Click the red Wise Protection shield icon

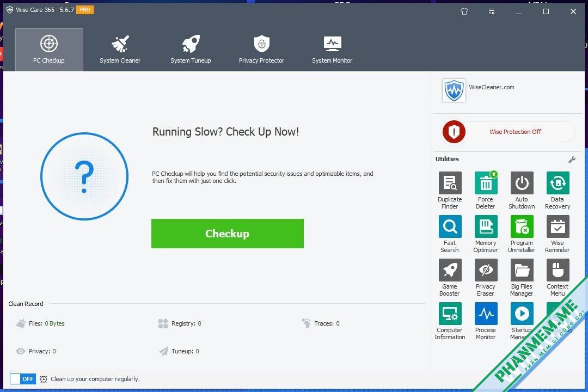(x=454, y=132)
